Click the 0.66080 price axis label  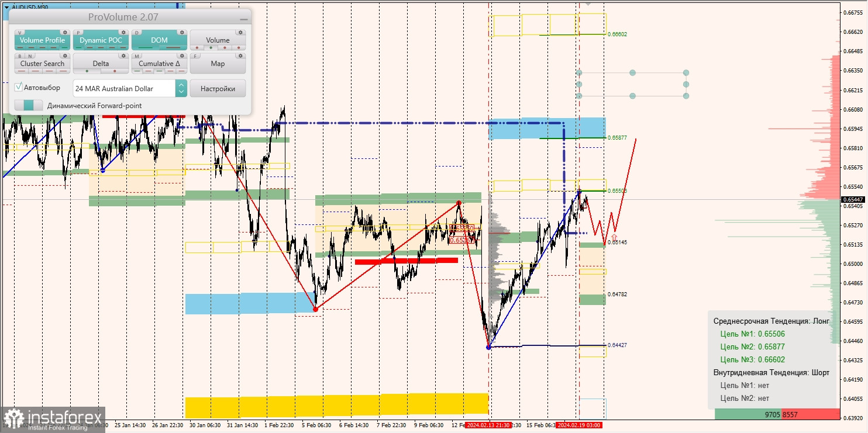(x=853, y=109)
